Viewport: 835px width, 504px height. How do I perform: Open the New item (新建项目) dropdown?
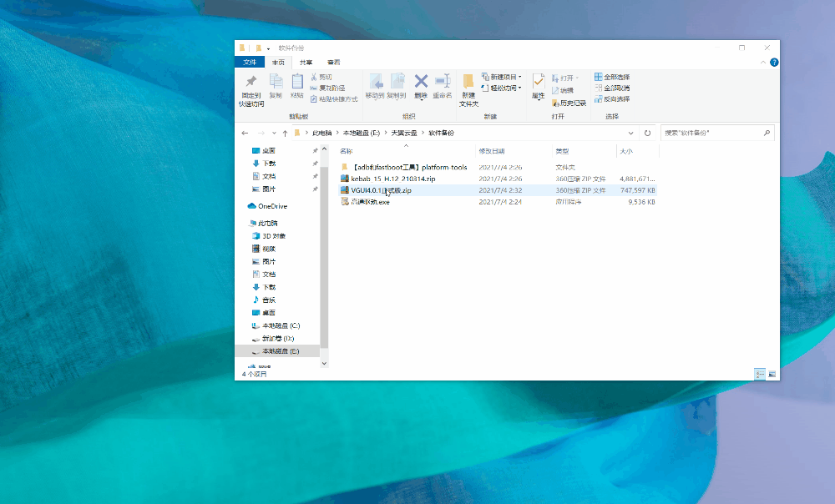[x=501, y=77]
